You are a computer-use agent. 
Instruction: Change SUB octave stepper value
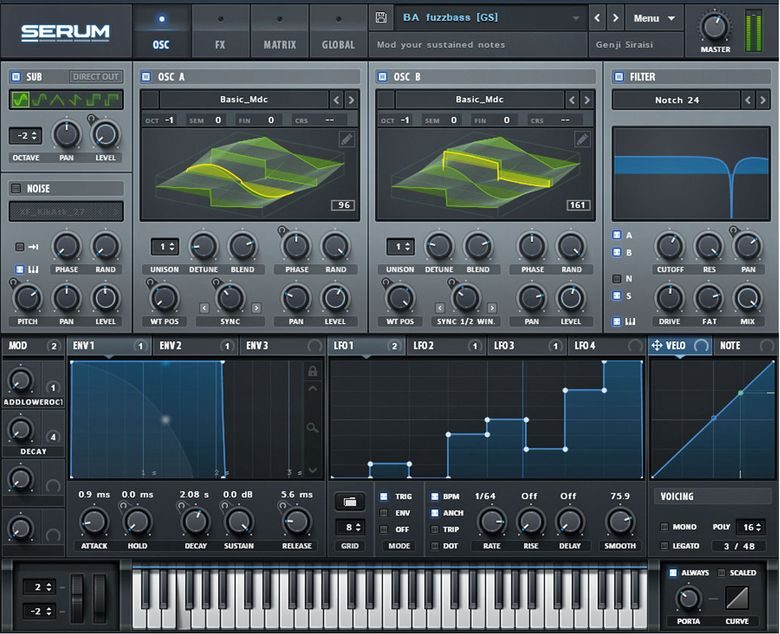(x=25, y=136)
